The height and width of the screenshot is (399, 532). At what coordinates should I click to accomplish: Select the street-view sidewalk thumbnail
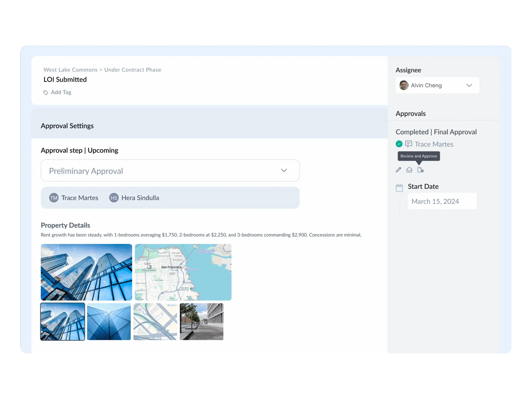pos(201,321)
